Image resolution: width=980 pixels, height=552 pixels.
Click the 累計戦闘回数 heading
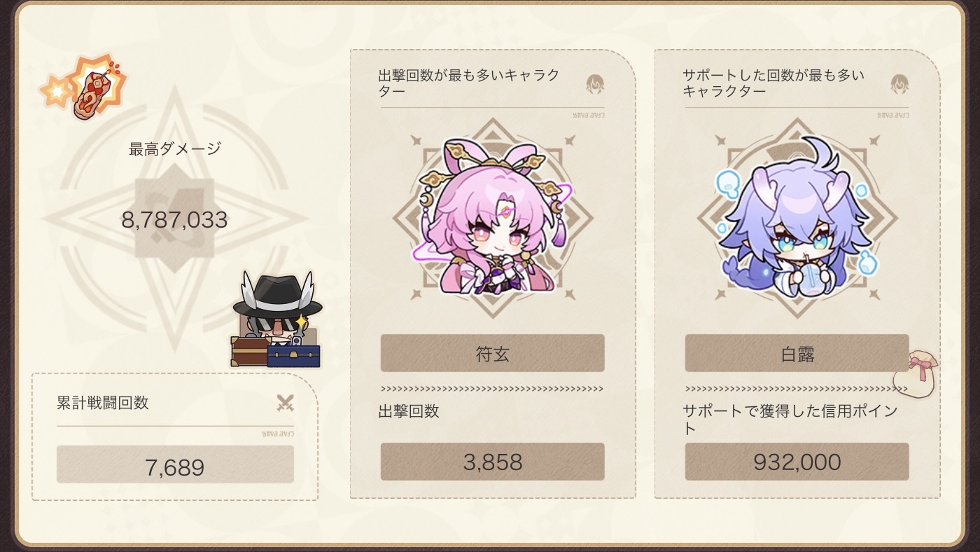point(103,403)
